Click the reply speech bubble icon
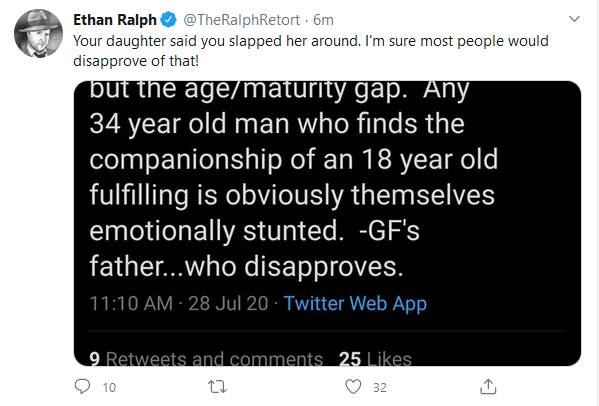Viewport: 599px width, 406px height. coord(82,386)
